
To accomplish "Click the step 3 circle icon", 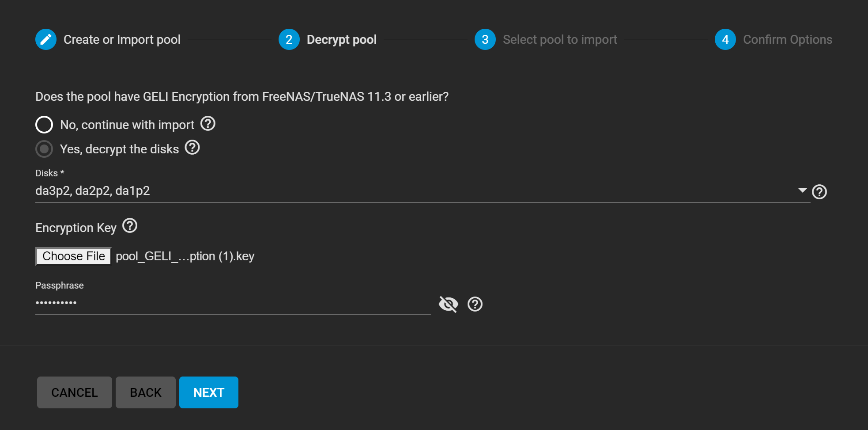I will coord(485,39).
